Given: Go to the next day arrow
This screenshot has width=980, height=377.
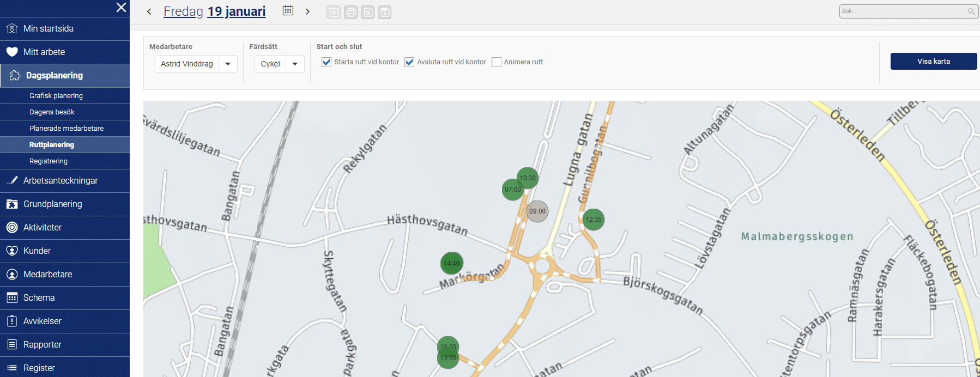Looking at the screenshot, I should [307, 11].
